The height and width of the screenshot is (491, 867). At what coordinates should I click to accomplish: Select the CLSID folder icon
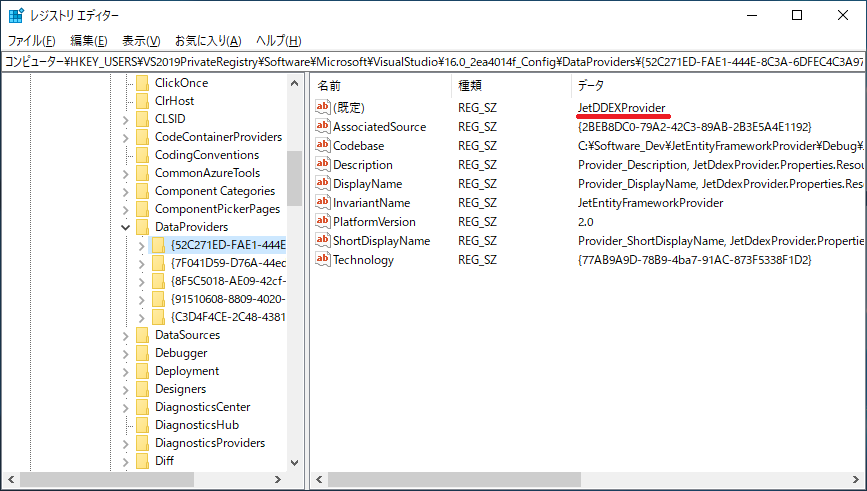143,119
